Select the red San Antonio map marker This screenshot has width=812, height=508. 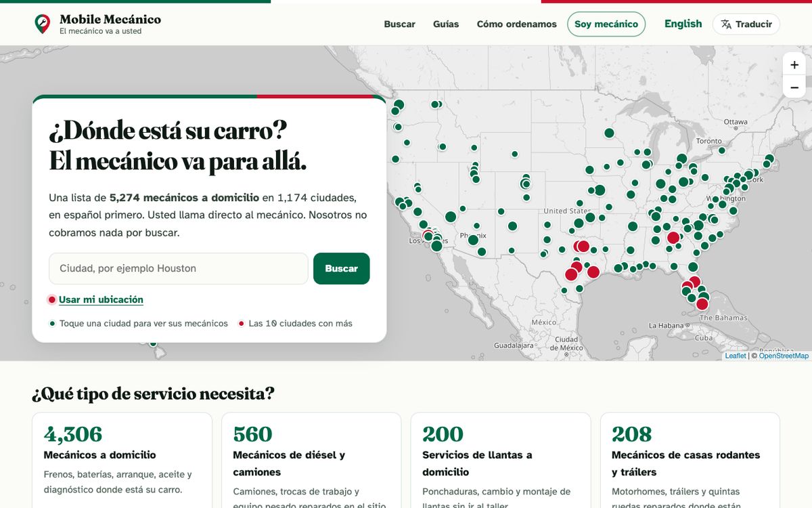click(x=571, y=274)
